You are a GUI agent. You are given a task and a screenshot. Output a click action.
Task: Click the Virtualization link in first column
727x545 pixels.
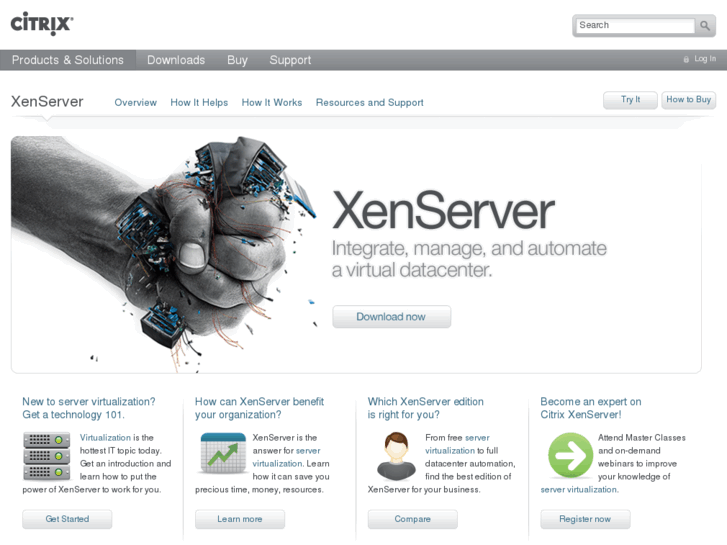[105, 437]
